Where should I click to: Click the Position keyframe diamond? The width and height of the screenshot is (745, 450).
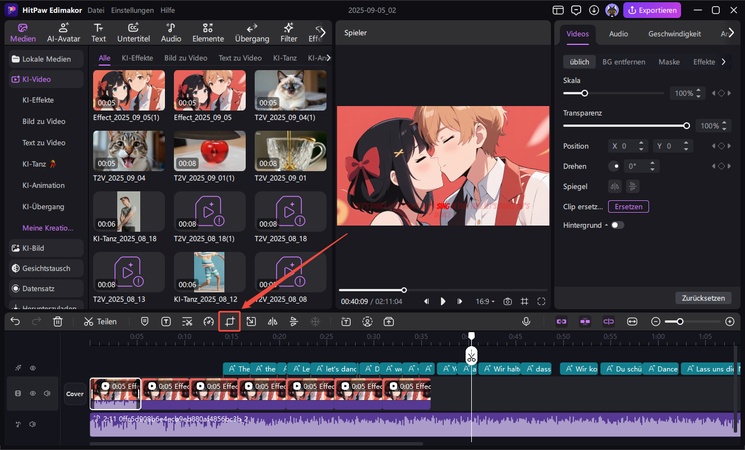(721, 146)
